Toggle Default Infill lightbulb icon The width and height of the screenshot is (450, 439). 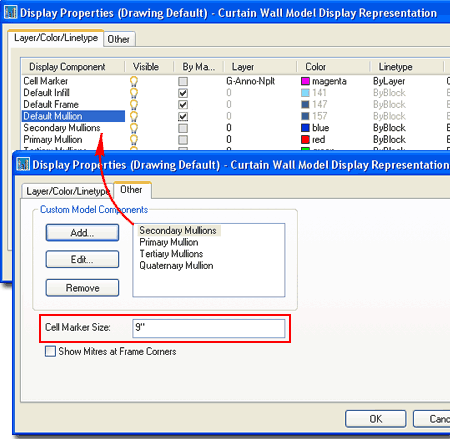134,93
